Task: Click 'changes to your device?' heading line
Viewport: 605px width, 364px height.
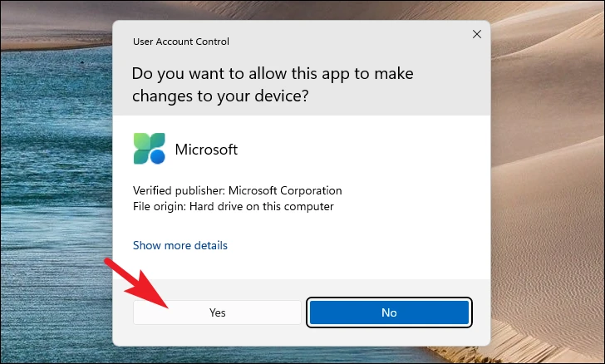Action: (220, 96)
